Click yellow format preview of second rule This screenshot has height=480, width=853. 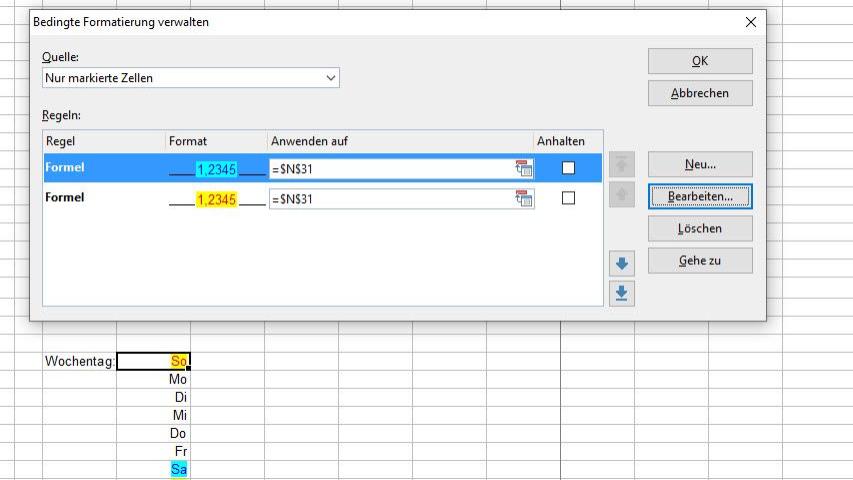(216, 199)
